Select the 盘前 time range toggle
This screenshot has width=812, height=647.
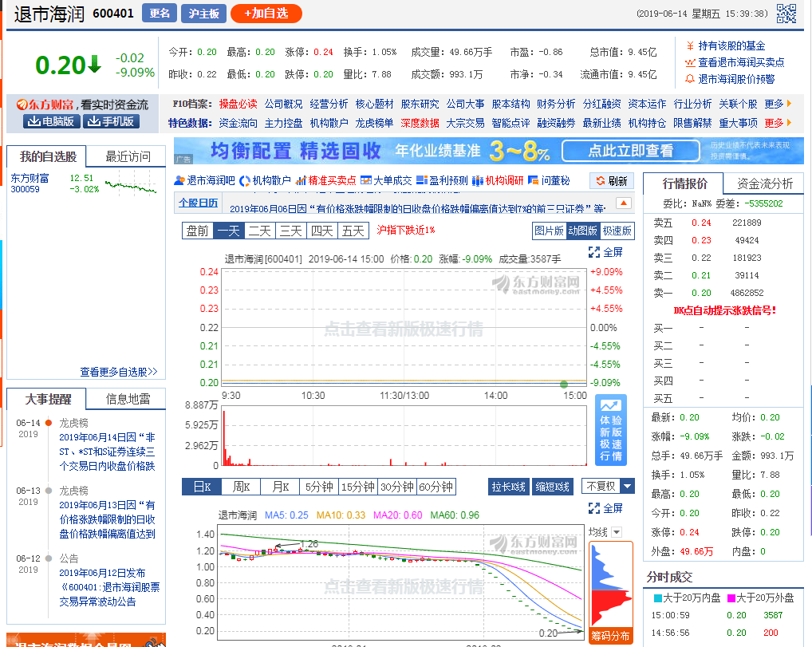pos(198,231)
